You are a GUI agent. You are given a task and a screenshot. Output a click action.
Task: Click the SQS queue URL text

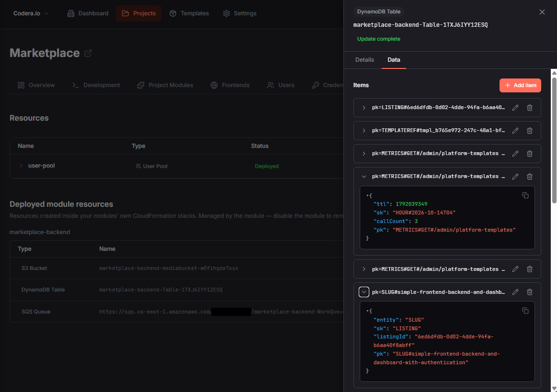pyautogui.click(x=221, y=312)
